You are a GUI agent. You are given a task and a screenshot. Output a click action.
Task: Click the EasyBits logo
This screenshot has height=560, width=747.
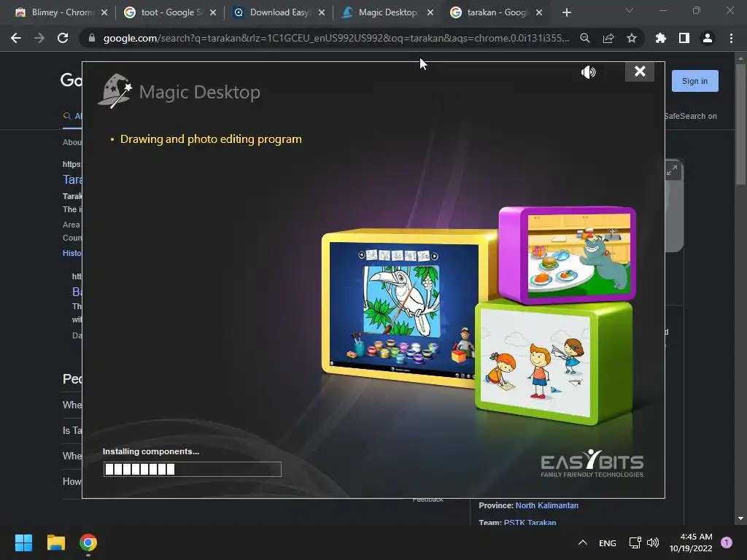click(592, 463)
